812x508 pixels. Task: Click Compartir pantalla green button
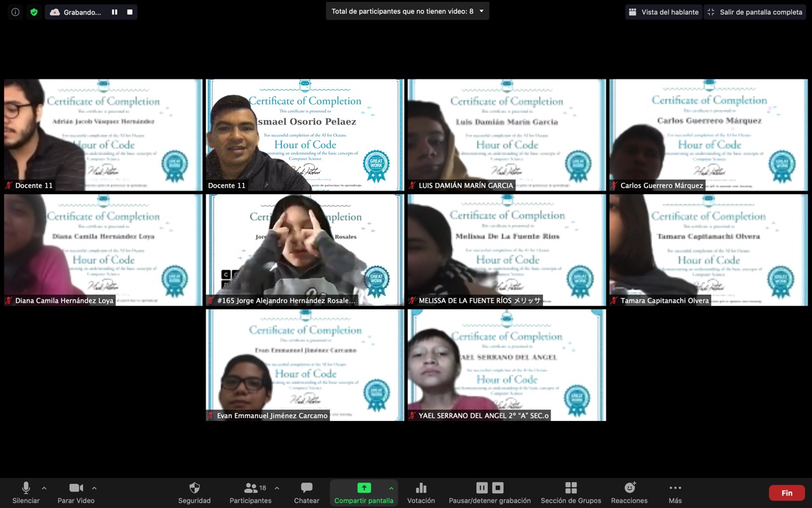point(364,493)
